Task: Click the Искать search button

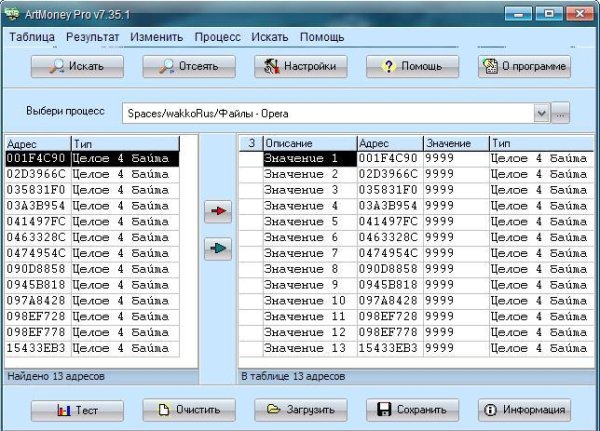Action: point(77,67)
